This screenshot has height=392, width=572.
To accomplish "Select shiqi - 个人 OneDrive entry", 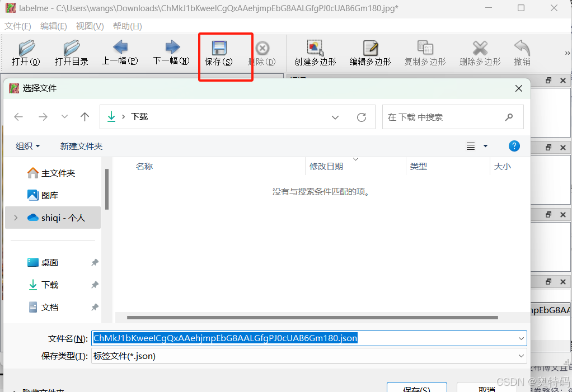I will [x=53, y=218].
